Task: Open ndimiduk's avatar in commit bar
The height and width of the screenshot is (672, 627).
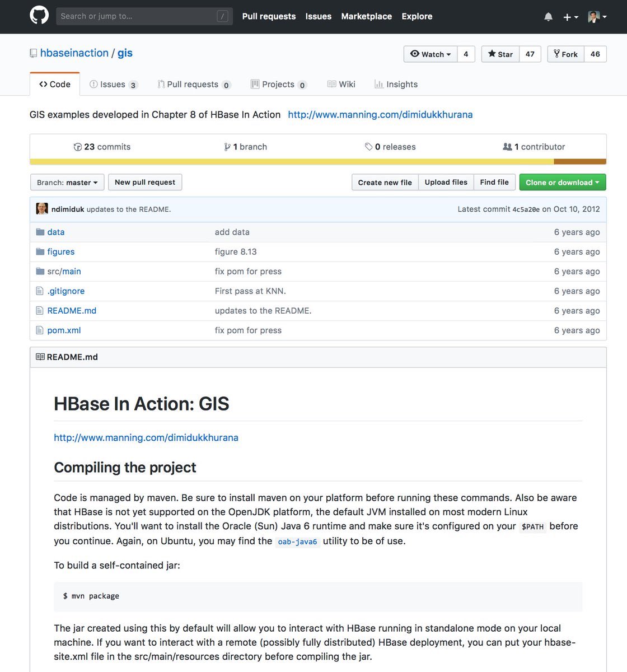Action: pyautogui.click(x=42, y=209)
